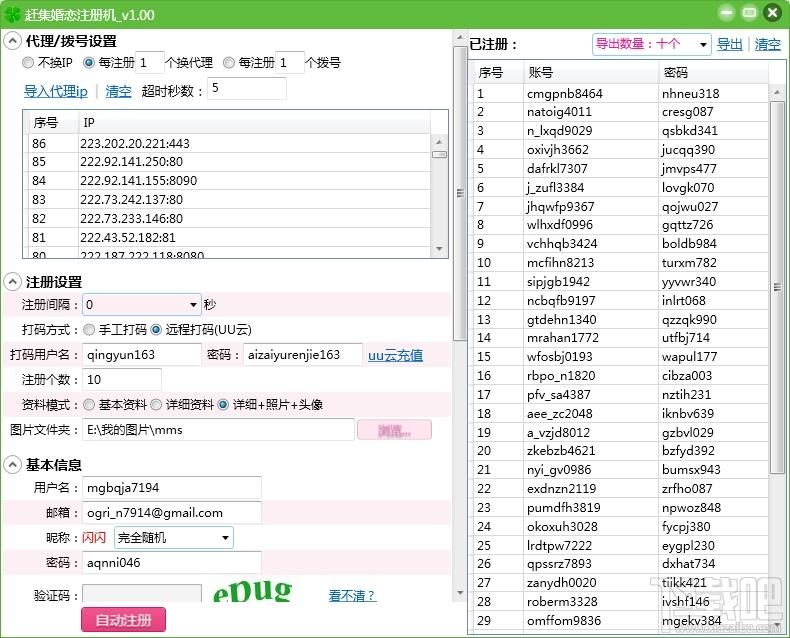The height and width of the screenshot is (638, 790).
Task: Select proxy row 222.92.141.155:8090
Action: 229,180
